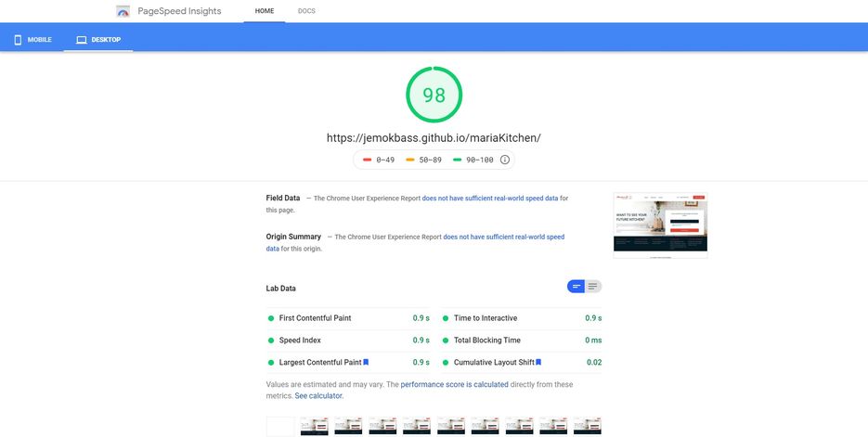Click the last filmstrip thumbnail
Screen dimensions: 868x437
588,427
